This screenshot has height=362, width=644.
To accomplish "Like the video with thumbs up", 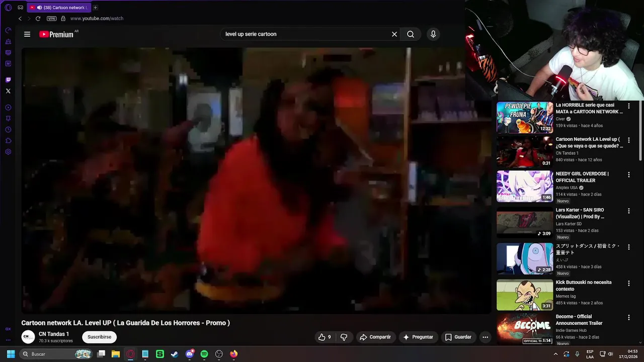I will 325,337.
